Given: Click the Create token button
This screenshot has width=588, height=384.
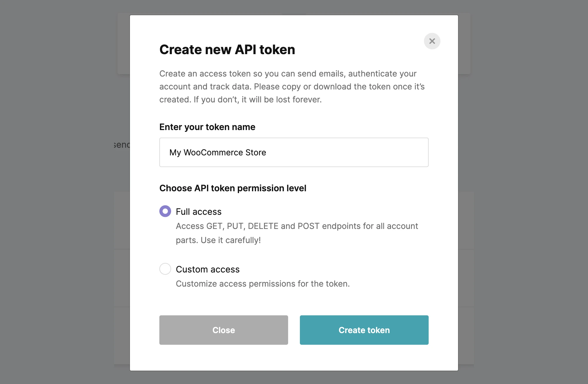Looking at the screenshot, I should click(x=364, y=330).
